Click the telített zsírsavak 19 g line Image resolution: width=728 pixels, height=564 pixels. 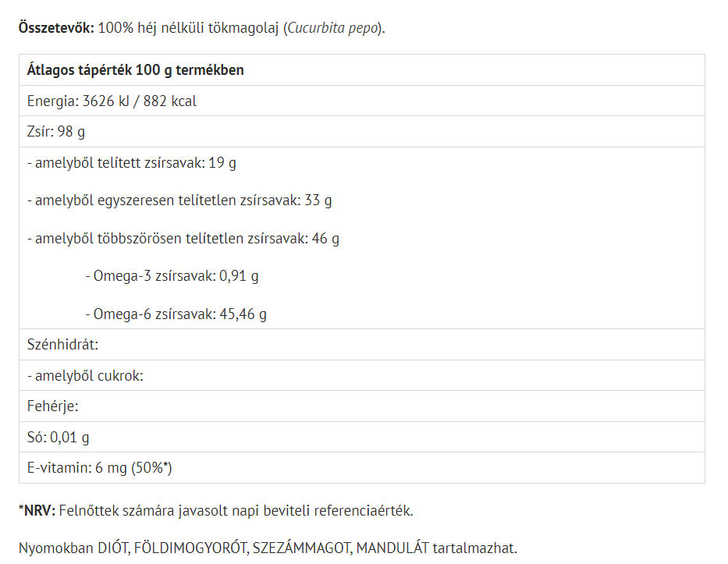(131, 163)
